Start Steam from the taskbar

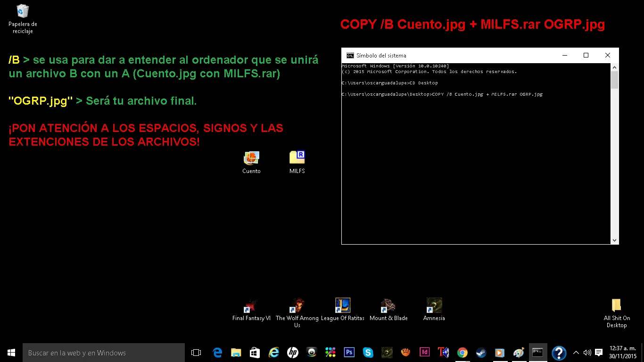pos(481,352)
